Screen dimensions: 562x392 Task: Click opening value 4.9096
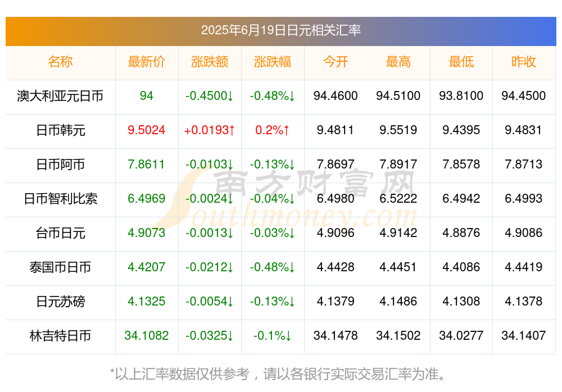336,233
